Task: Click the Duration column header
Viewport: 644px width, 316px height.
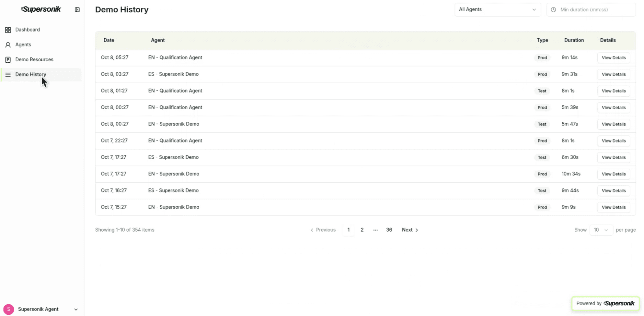Action: [x=574, y=40]
